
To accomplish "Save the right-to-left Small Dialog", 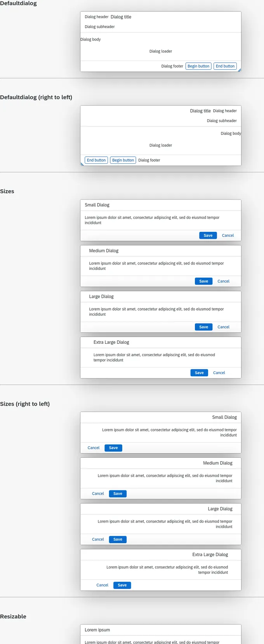I will pos(113,448).
